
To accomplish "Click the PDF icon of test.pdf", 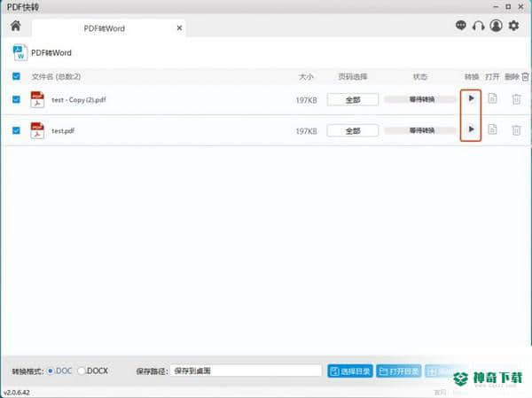I will pos(37,130).
